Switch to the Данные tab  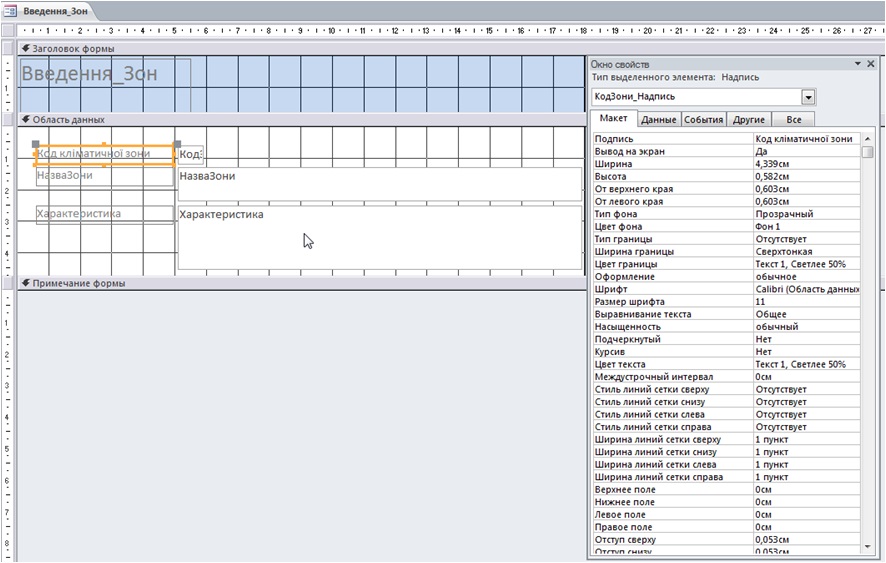tap(658, 120)
